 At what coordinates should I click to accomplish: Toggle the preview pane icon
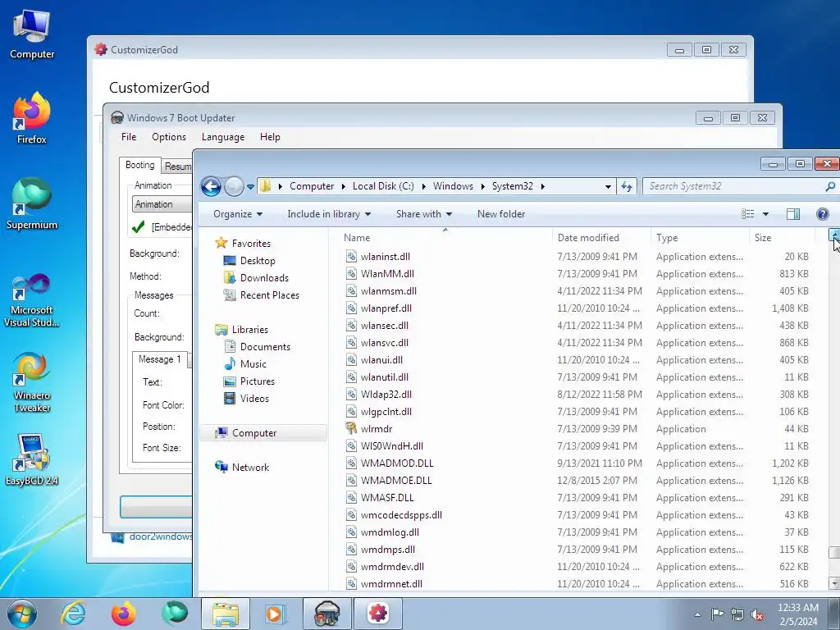pyautogui.click(x=793, y=214)
